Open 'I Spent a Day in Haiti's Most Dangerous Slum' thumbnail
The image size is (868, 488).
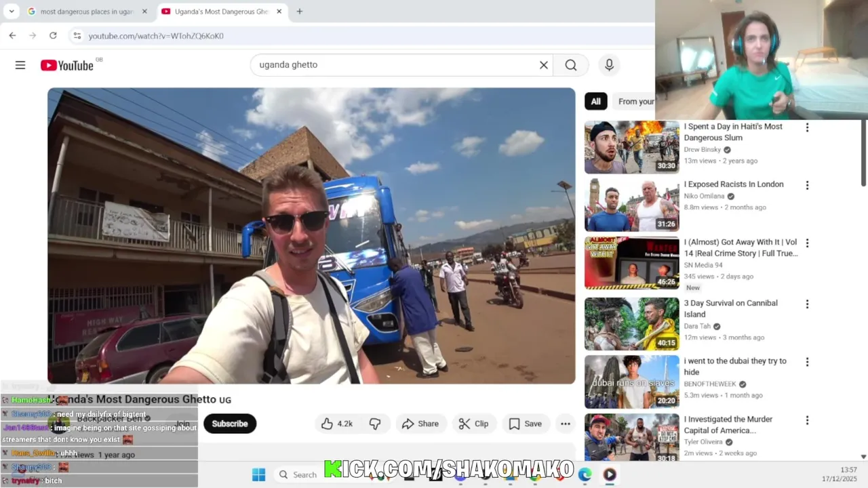pos(632,148)
